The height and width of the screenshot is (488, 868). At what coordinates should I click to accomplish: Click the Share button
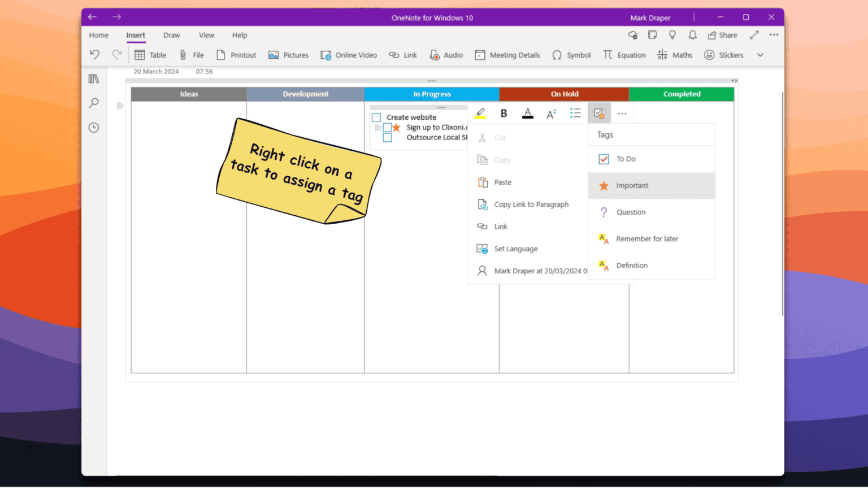click(x=722, y=35)
